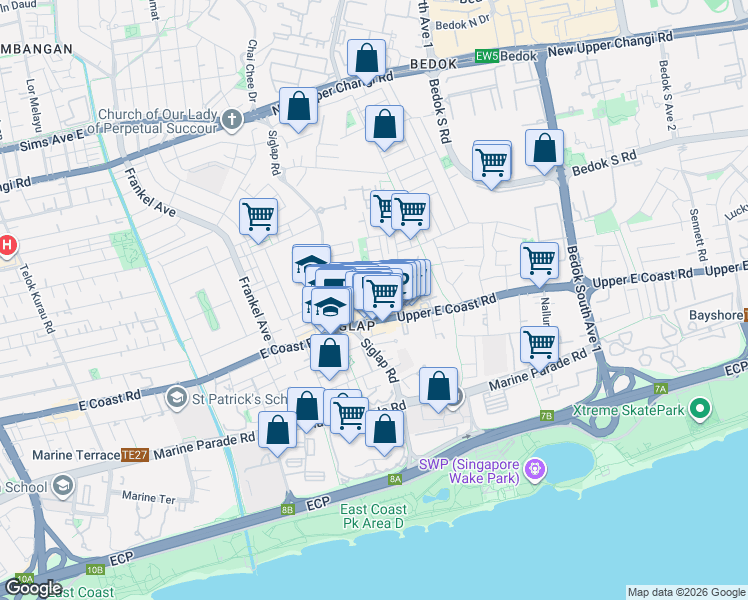The height and width of the screenshot is (600, 748).
Task: Click the school icon near Marine Ter
Action: pos(63,486)
